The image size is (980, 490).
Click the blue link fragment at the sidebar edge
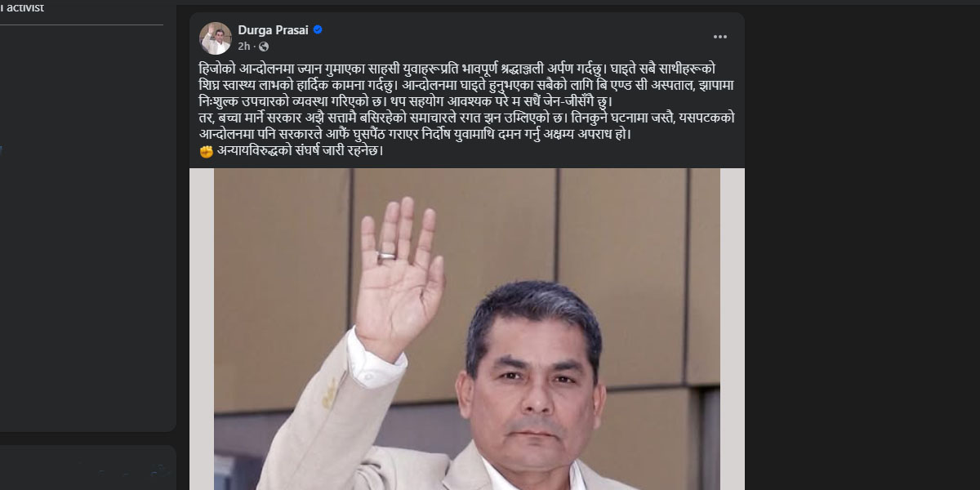point(1,149)
